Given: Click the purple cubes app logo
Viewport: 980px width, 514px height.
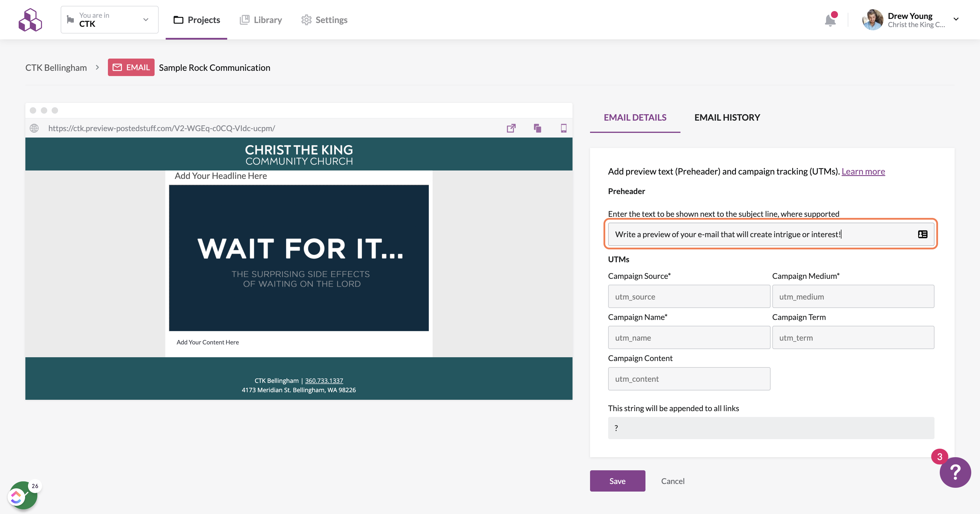Looking at the screenshot, I should (30, 20).
